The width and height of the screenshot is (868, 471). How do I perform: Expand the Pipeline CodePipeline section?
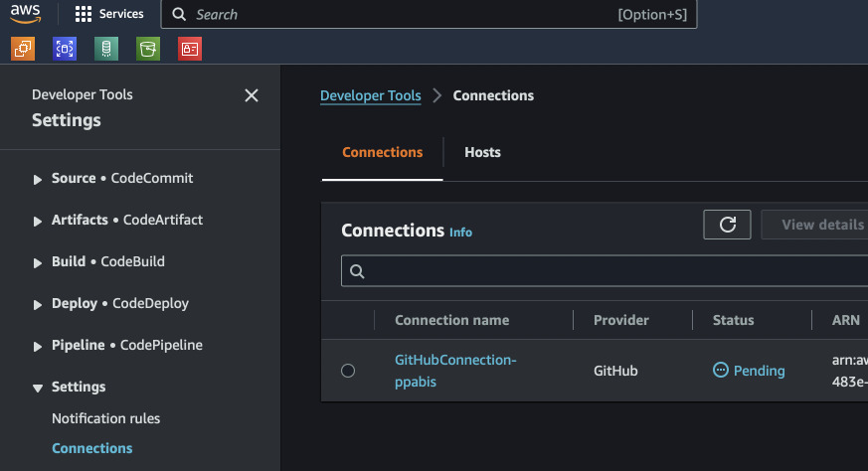(37, 347)
